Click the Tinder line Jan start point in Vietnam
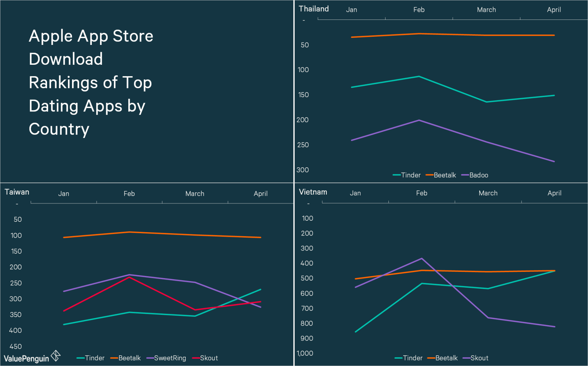Image resolution: width=588 pixels, height=366 pixels. click(x=355, y=332)
